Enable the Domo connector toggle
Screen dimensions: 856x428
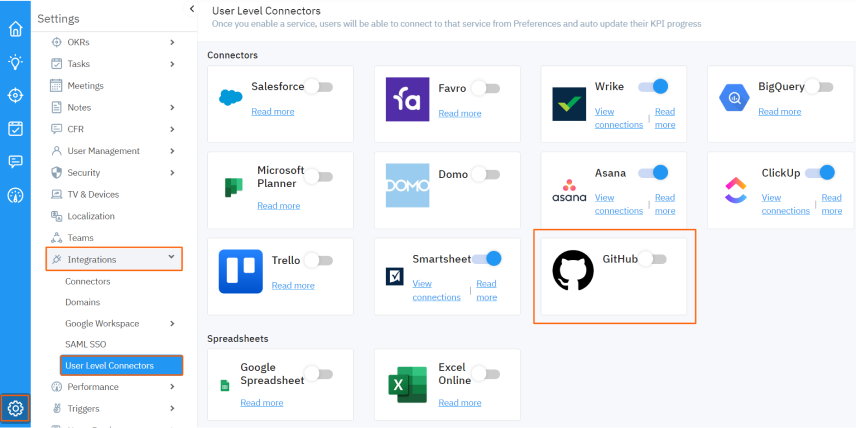tap(485, 175)
